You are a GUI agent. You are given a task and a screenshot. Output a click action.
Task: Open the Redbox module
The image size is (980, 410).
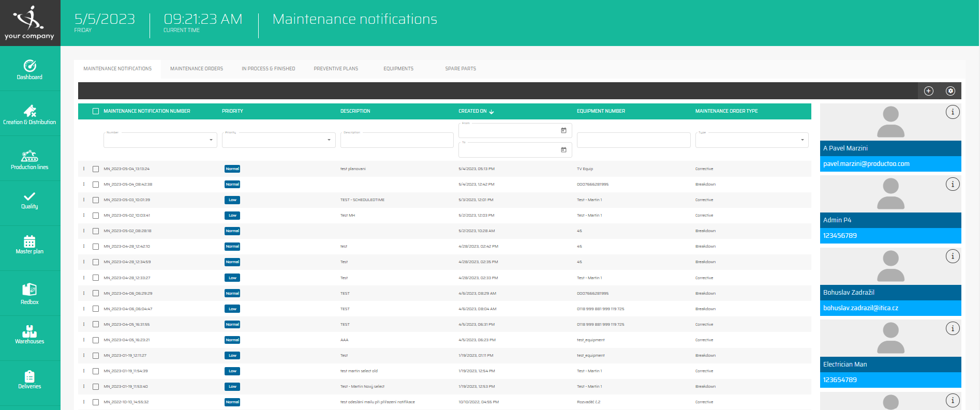(x=29, y=294)
